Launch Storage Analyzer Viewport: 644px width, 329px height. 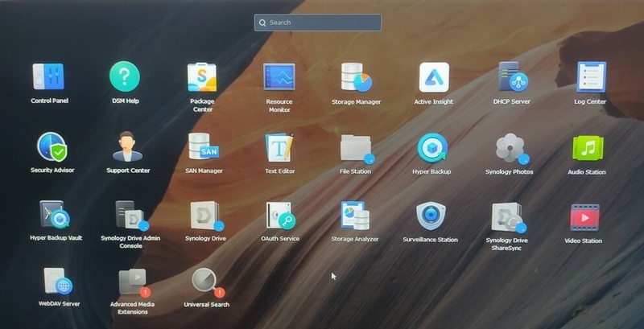point(355,216)
